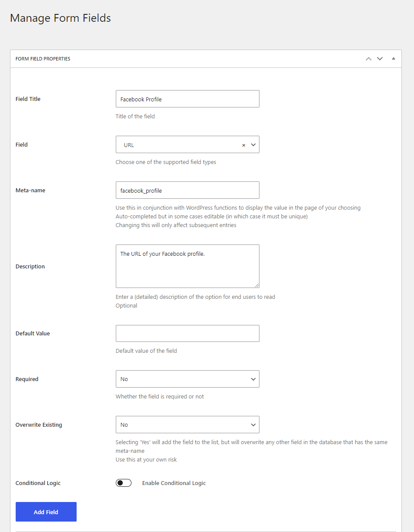Viewport: 414px width, 532px height.
Task: Clear the URL selection with the x
Action: coord(244,145)
